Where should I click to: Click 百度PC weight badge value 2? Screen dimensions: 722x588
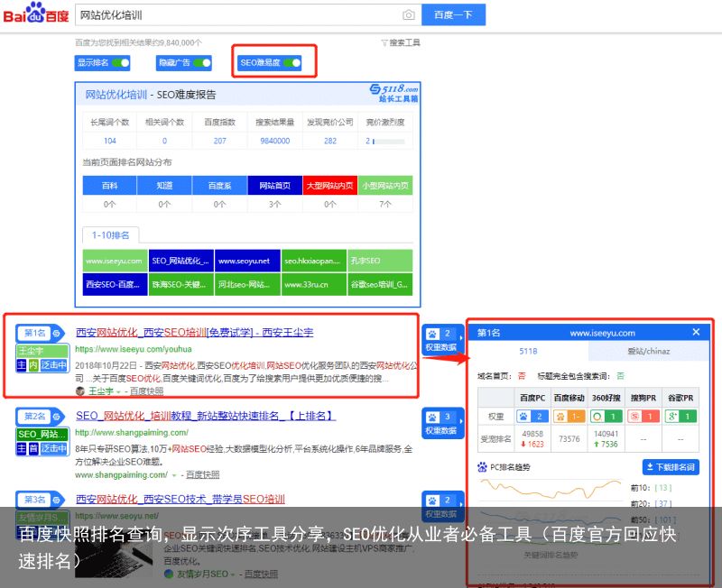coord(532,417)
